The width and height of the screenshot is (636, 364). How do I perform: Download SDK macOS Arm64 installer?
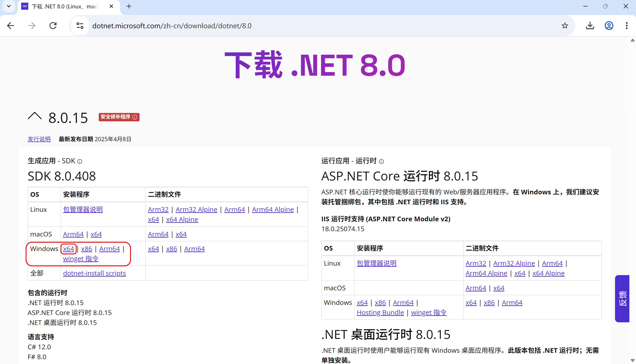point(73,234)
